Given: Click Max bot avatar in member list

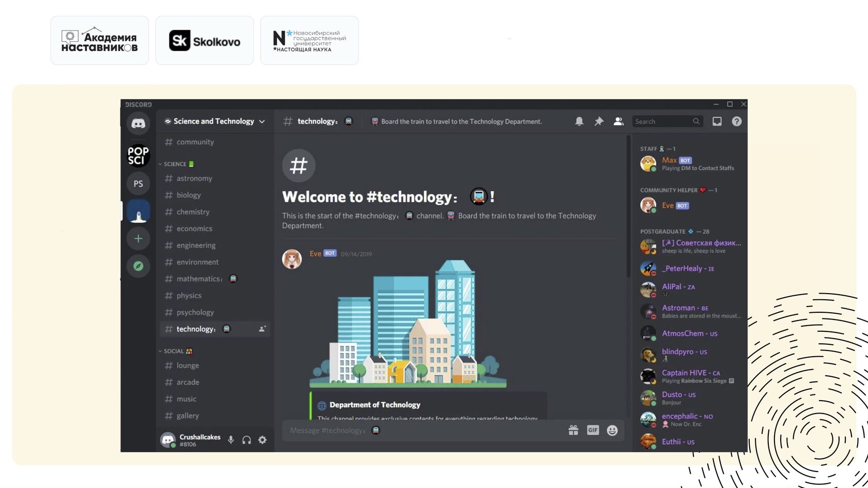Looking at the screenshot, I should click(x=648, y=164).
